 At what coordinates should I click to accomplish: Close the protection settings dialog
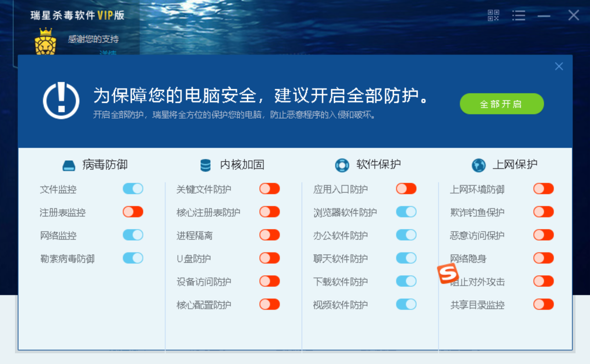click(559, 66)
